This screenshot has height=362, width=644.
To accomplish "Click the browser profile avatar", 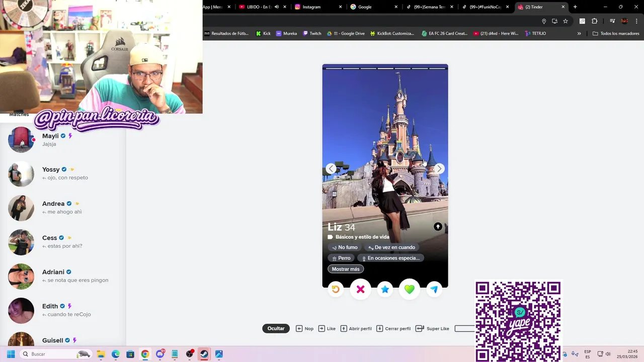I will point(624,21).
